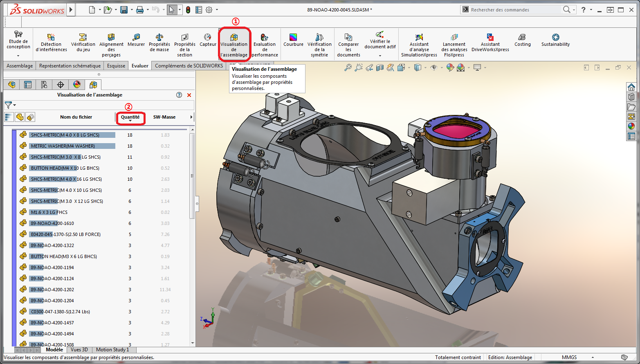
Task: Expand Vérifier le document actif dropdown
Action: 380,56
